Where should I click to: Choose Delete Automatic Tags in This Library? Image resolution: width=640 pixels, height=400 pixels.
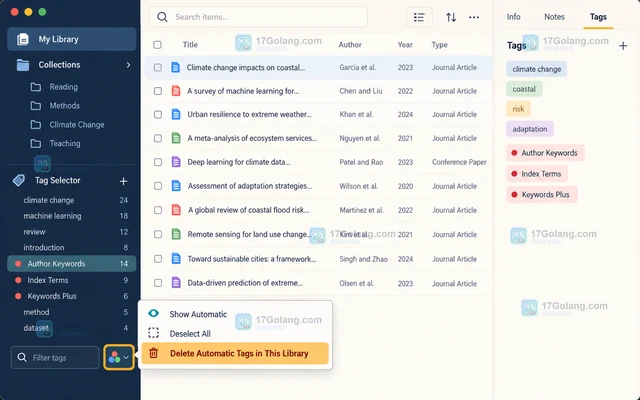[235, 353]
